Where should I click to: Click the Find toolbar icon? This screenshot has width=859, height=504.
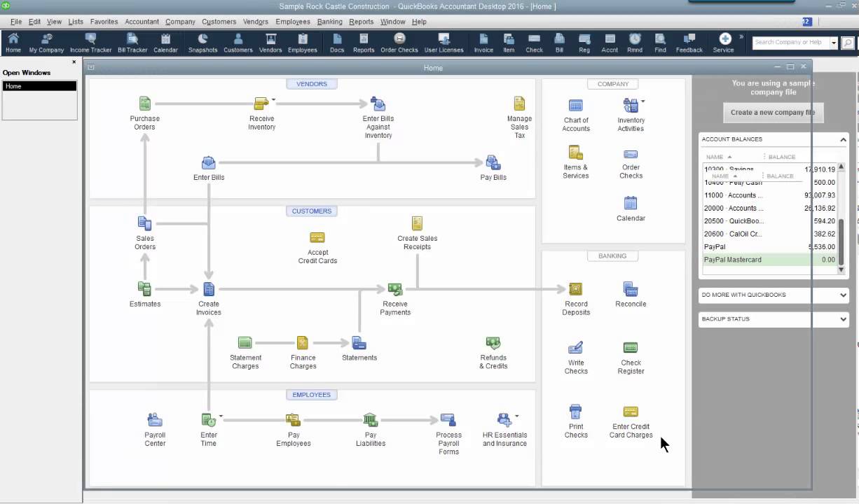tap(660, 43)
